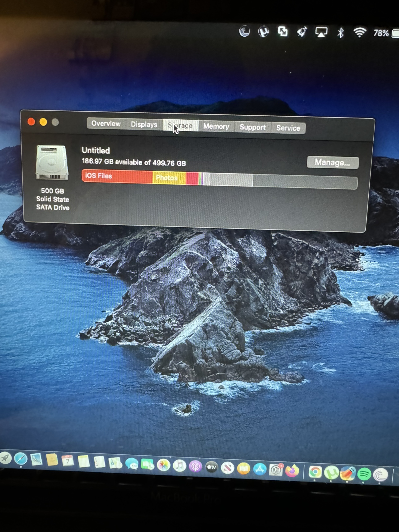
Task: Open the Service tab
Action: [x=288, y=128]
